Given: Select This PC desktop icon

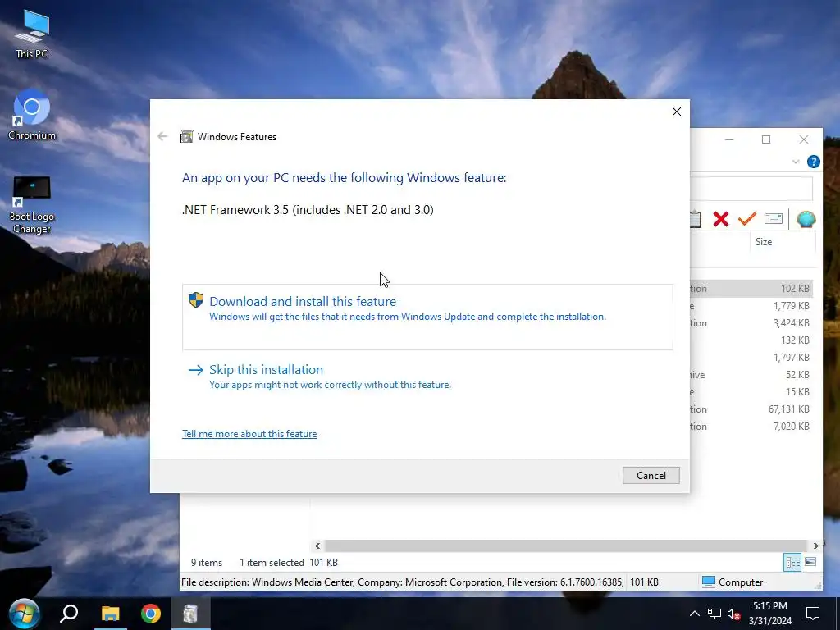Looking at the screenshot, I should tap(32, 33).
